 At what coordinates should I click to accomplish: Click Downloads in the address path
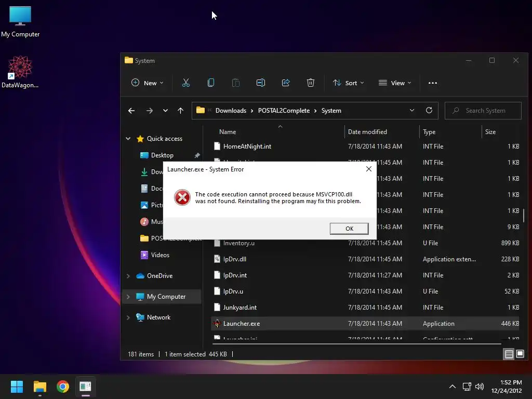click(231, 111)
